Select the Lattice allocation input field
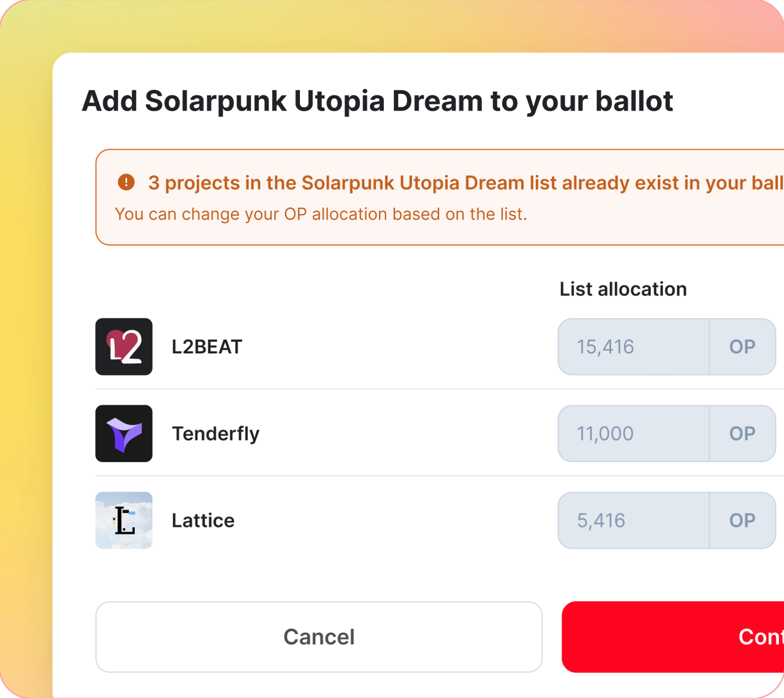784x698 pixels. coord(633,520)
